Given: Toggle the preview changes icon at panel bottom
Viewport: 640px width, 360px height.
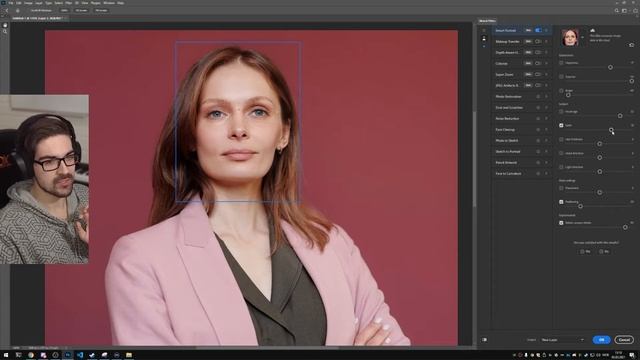Looking at the screenshot, I should click(484, 340).
